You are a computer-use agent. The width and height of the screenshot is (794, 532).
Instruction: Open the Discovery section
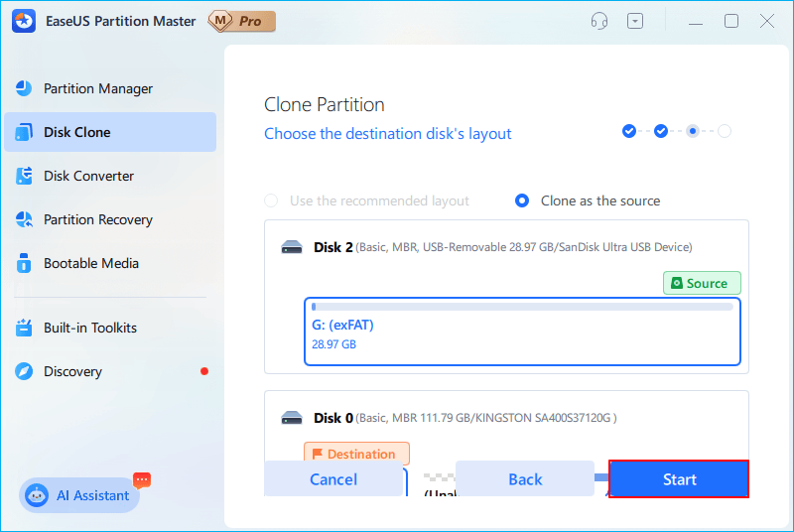pos(72,371)
